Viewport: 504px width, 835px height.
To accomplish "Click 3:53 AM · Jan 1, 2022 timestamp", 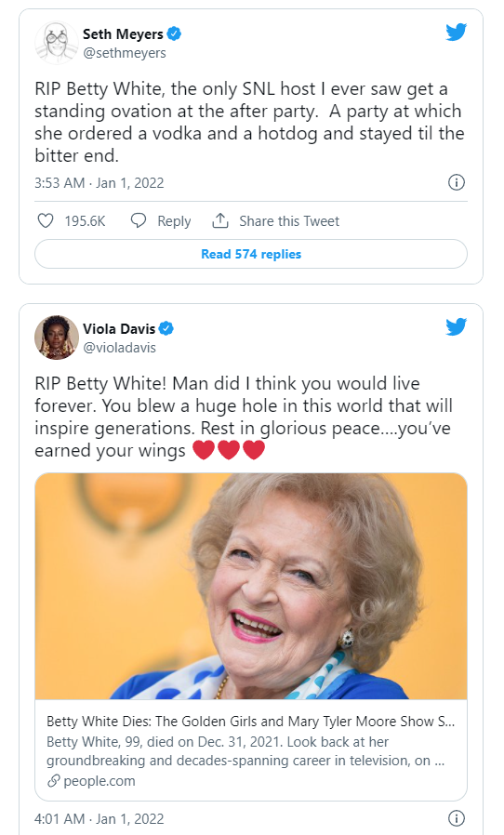I will click(x=99, y=182).
